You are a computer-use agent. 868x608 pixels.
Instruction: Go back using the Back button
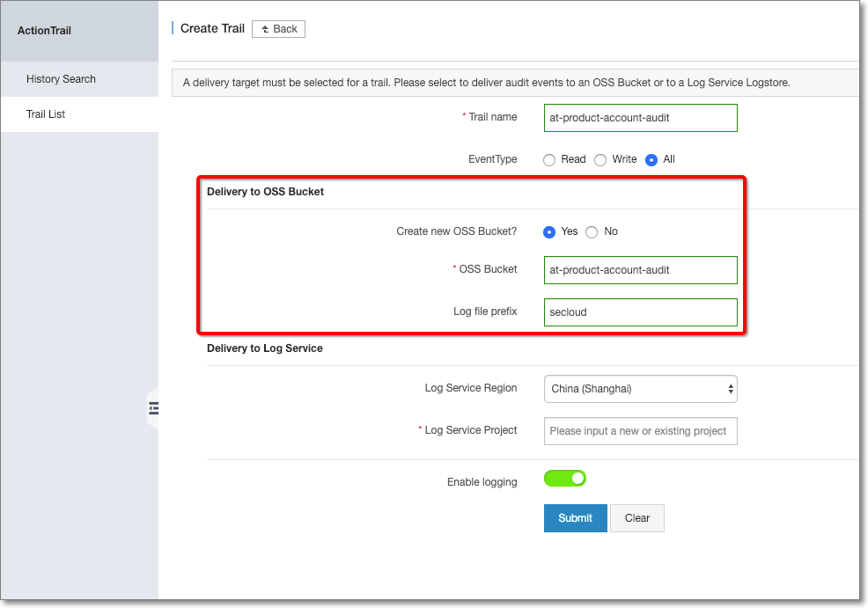click(278, 29)
